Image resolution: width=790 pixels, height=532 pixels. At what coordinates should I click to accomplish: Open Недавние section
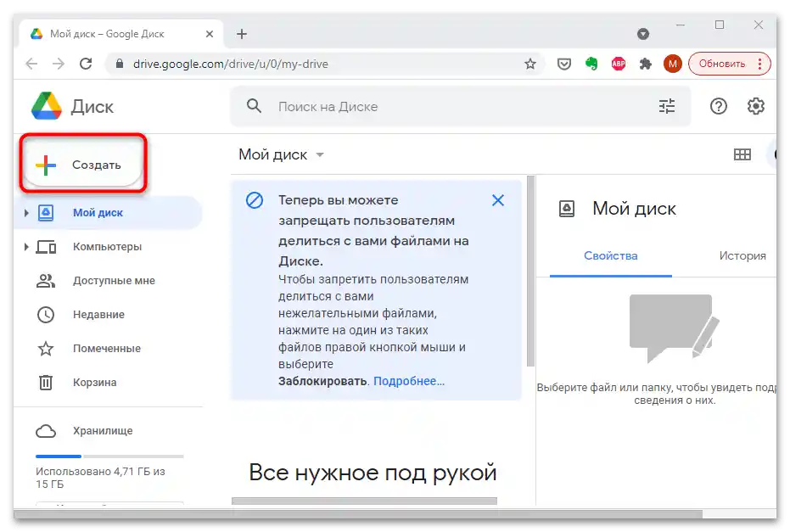(108, 314)
